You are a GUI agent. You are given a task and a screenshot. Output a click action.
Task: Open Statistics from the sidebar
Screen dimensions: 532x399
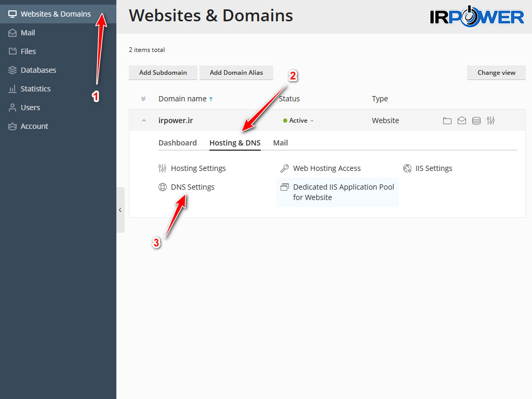(x=30, y=88)
